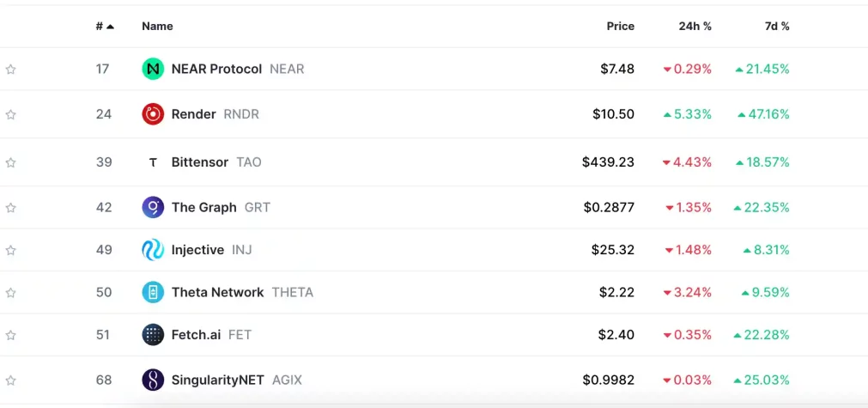Sort coins by the Name header

point(157,27)
